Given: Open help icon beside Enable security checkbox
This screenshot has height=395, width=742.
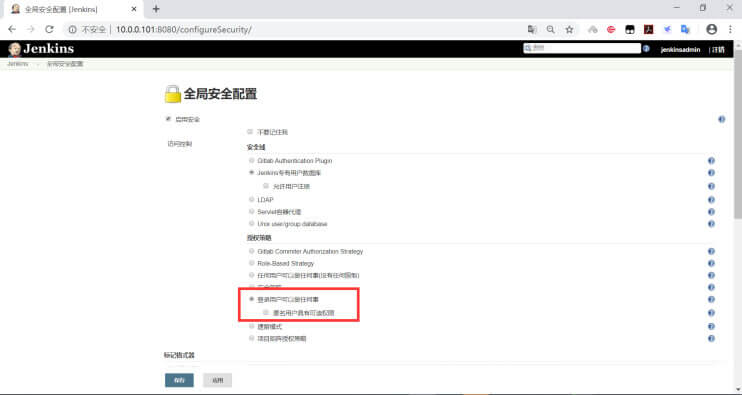Looking at the screenshot, I should tap(721, 119).
